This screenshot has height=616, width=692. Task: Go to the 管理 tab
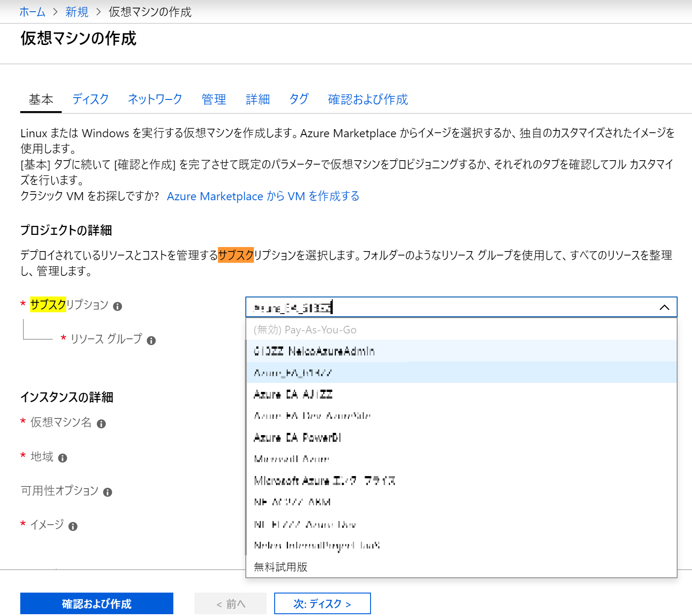(214, 99)
